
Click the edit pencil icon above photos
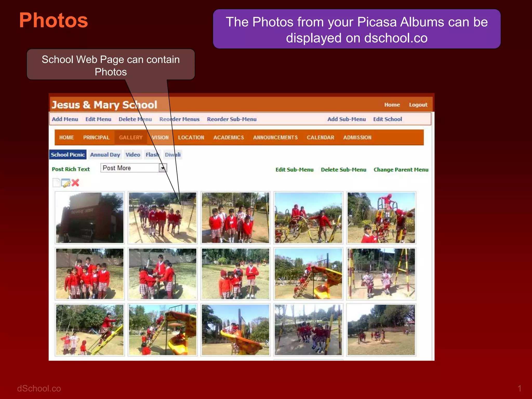66,183
